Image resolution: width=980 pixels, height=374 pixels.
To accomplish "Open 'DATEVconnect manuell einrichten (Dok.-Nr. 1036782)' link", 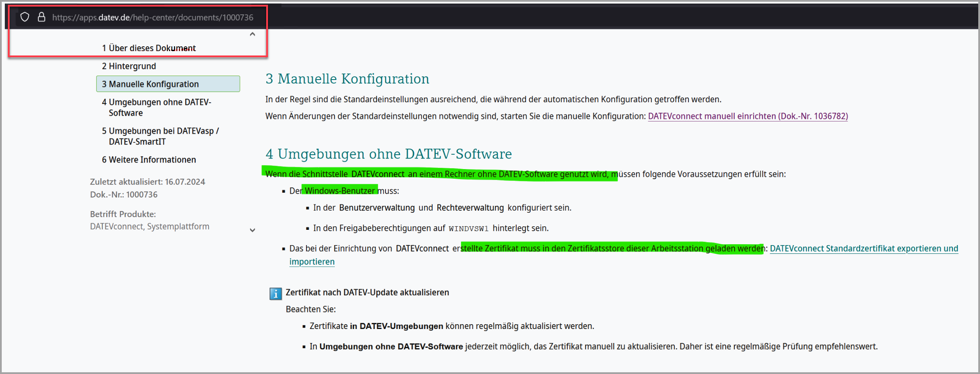I will (747, 116).
